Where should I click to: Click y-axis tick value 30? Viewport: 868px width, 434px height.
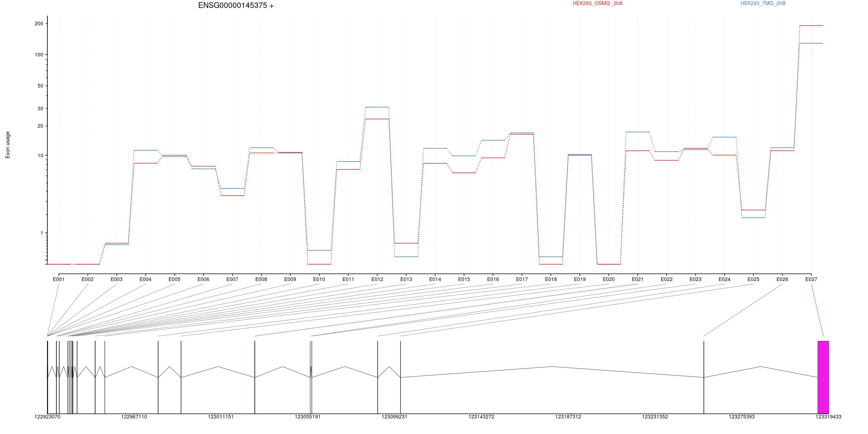pyautogui.click(x=40, y=109)
